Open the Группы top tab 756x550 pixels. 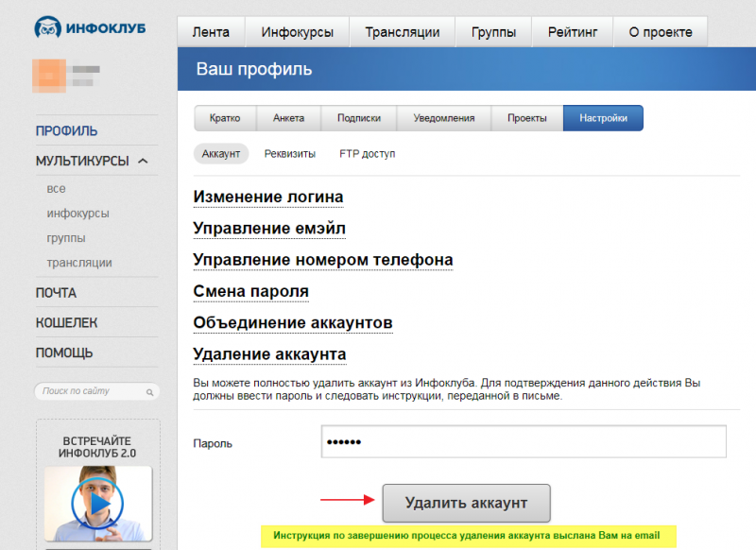[493, 32]
